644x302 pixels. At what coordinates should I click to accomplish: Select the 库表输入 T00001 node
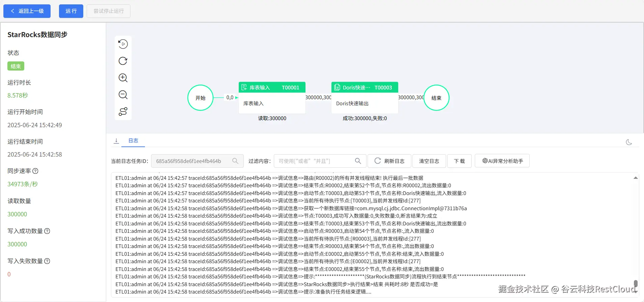coord(272,98)
